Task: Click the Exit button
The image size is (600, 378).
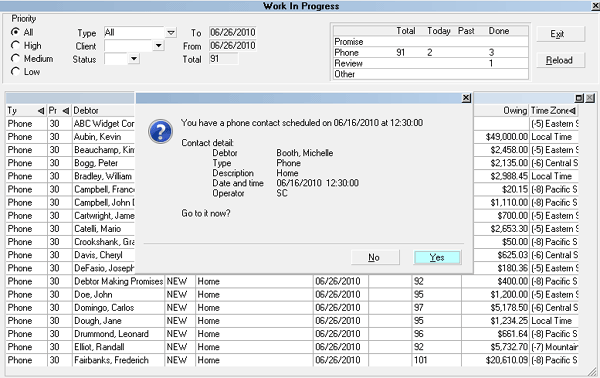Action: pyautogui.click(x=560, y=34)
